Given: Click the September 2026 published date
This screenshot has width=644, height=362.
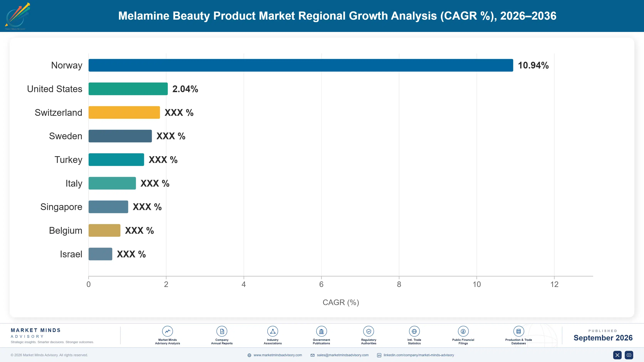Looking at the screenshot, I should [x=603, y=338].
